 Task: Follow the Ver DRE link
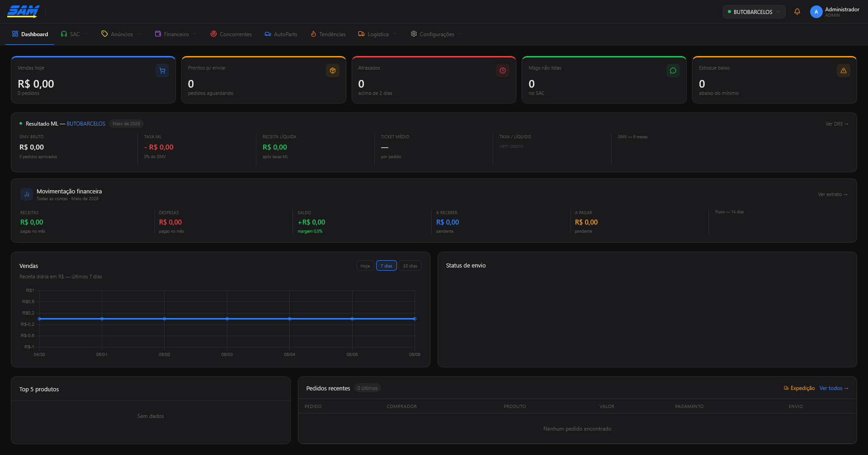tap(837, 124)
